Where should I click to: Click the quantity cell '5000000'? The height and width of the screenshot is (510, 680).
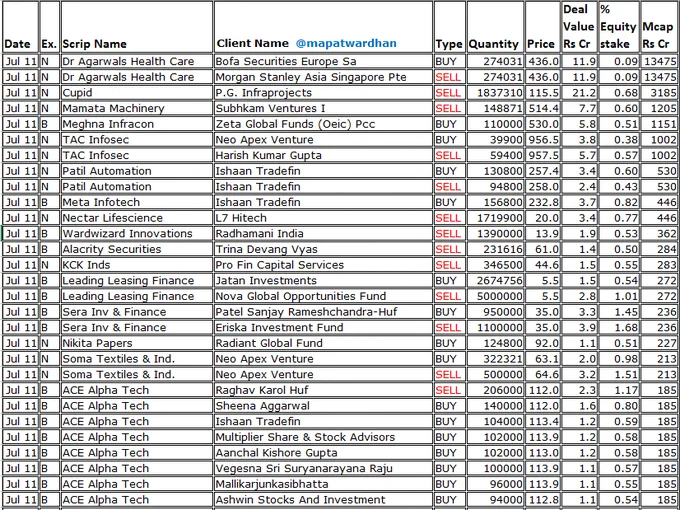coord(495,296)
